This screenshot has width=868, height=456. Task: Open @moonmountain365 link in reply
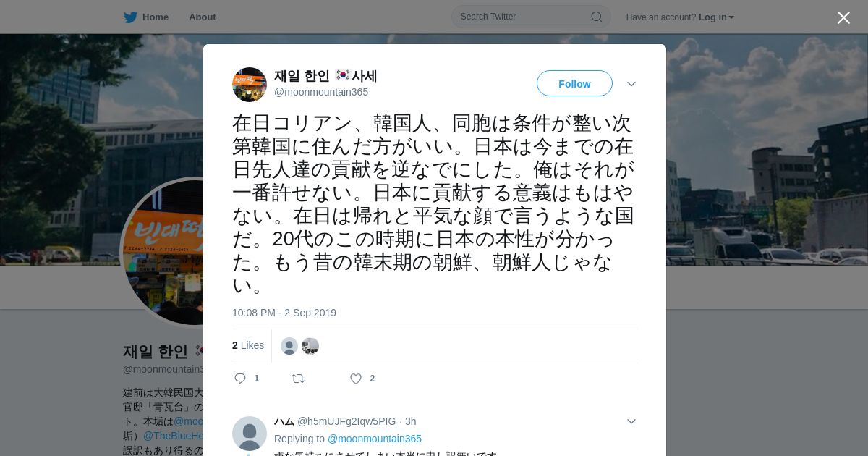pyautogui.click(x=375, y=439)
